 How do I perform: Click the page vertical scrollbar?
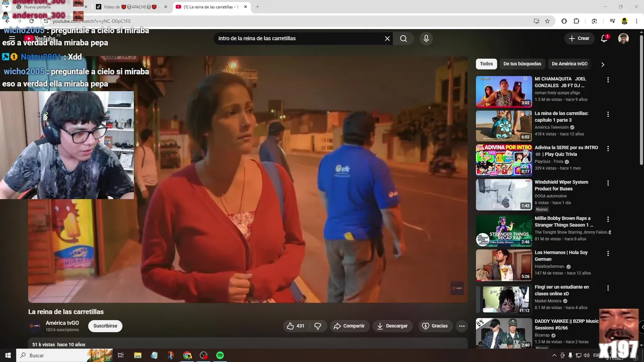pyautogui.click(x=641, y=101)
